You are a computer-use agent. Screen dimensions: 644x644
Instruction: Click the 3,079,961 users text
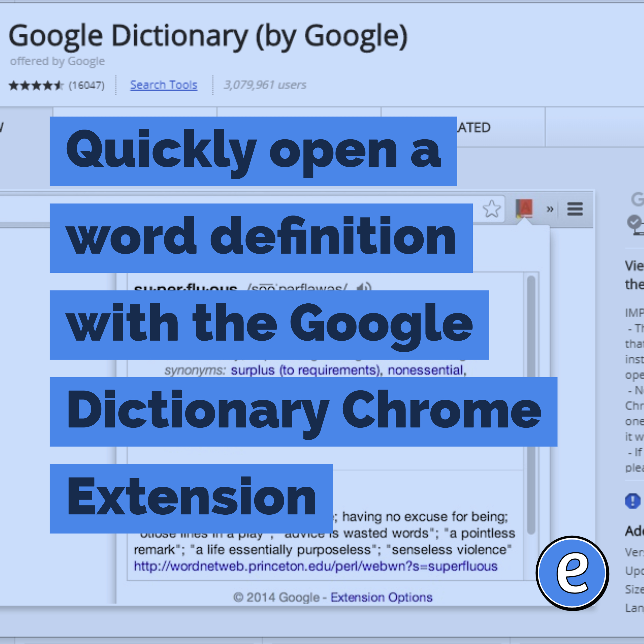click(x=265, y=85)
